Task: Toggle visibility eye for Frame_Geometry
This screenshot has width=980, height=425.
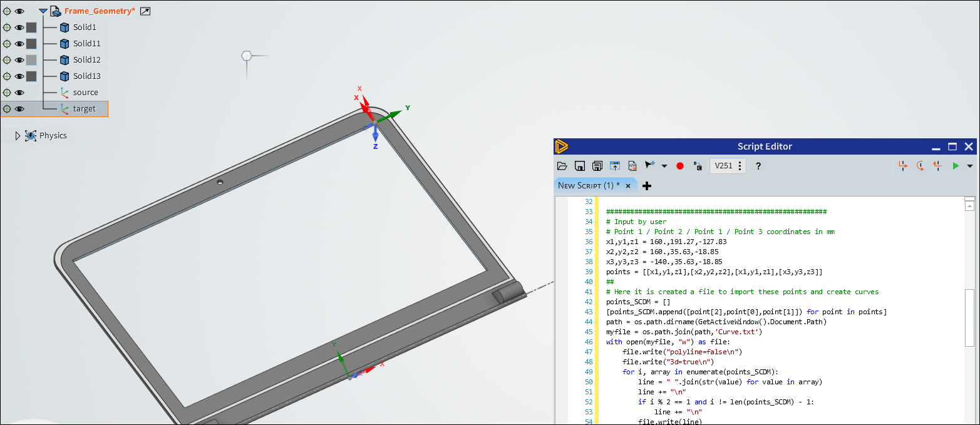Action: [x=19, y=11]
